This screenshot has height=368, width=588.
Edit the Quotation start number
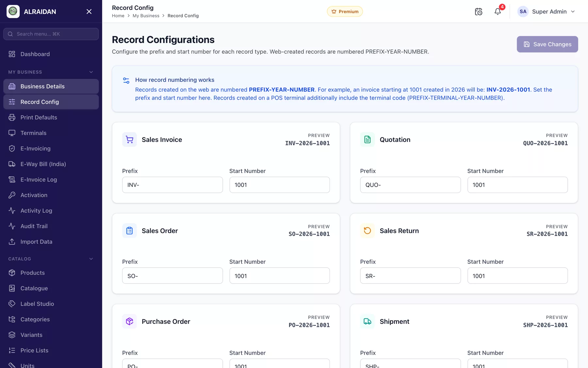(517, 185)
